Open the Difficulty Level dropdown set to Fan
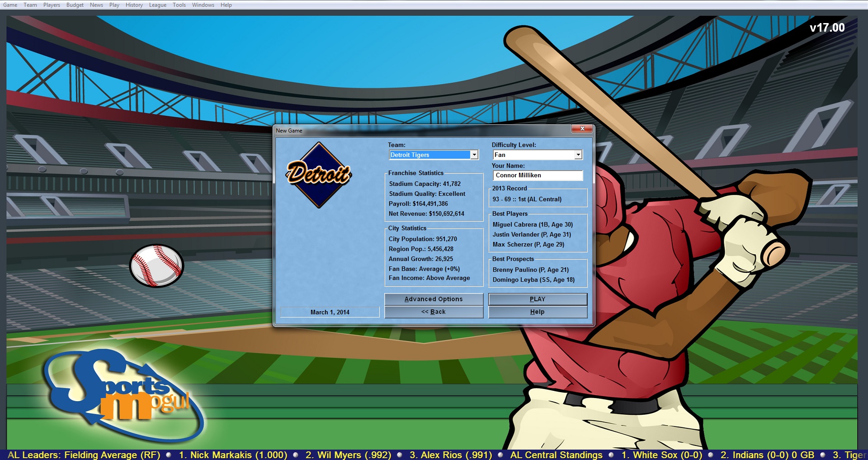Image resolution: width=868 pixels, height=460 pixels. (x=533, y=155)
